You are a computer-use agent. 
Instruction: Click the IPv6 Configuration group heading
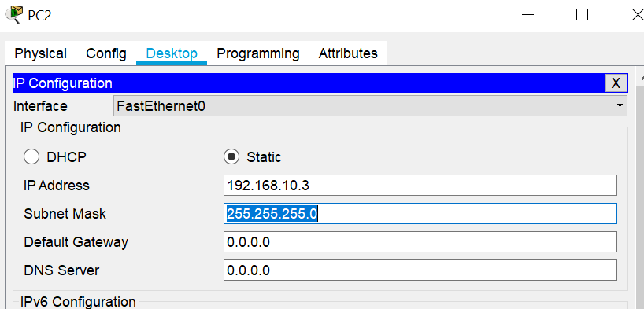[x=78, y=302]
